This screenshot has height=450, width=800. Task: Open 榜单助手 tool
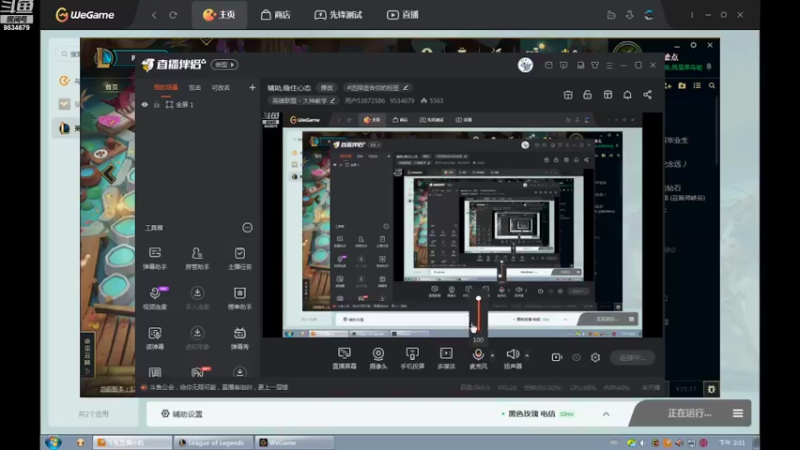[239, 298]
